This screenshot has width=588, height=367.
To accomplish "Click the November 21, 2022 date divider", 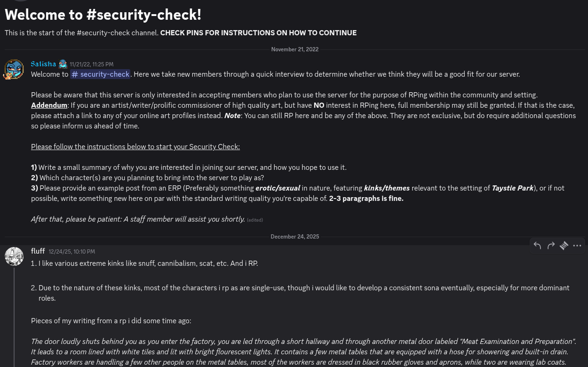I will point(295,49).
